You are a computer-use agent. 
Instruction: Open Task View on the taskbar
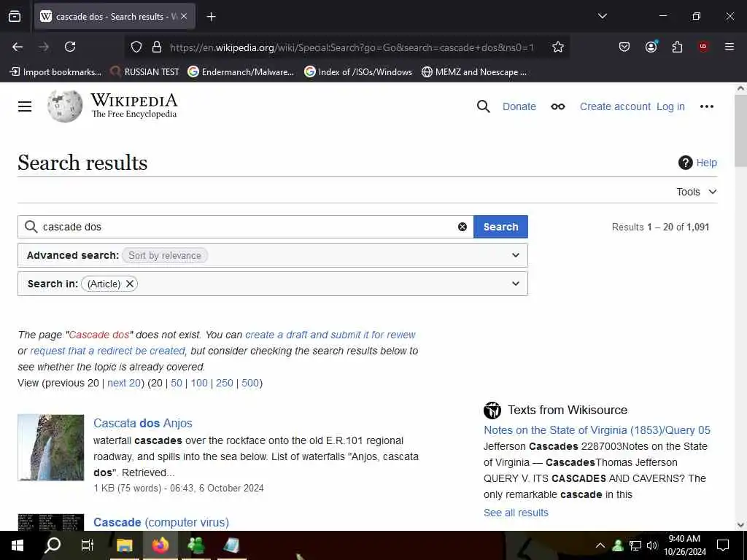pos(88,545)
